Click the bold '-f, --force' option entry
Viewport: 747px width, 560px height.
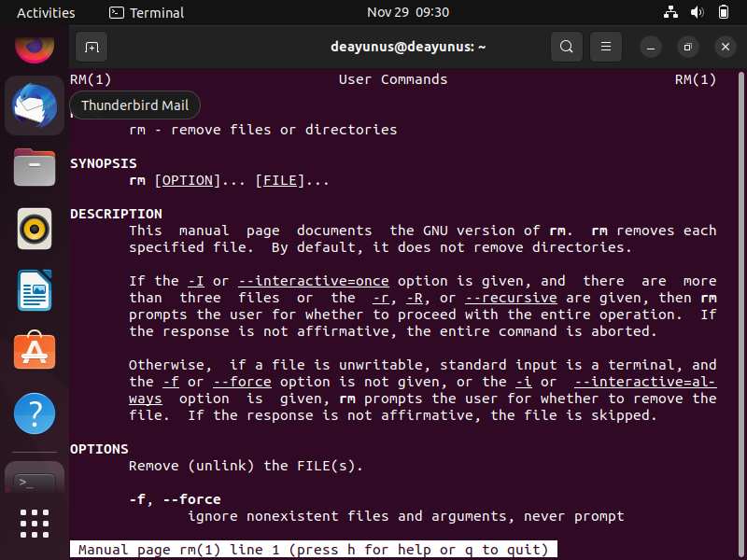click(x=175, y=499)
